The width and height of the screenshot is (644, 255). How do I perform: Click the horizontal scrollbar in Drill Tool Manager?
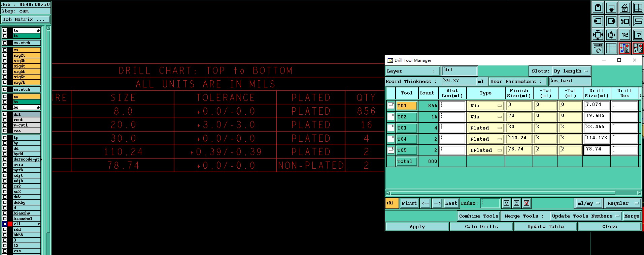(x=513, y=193)
